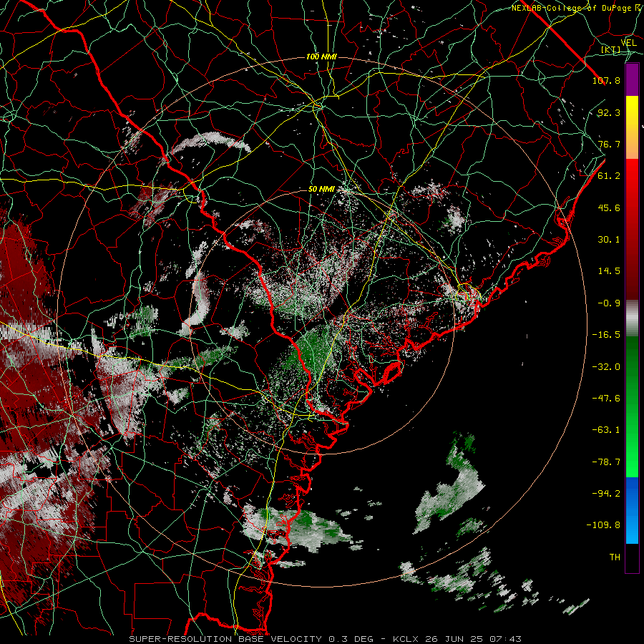
Task: Click the -63.1 velocity scale value
Action: (606, 430)
